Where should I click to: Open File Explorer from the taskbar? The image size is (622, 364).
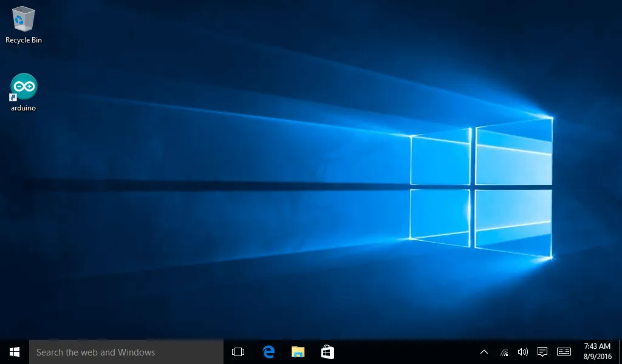tap(298, 352)
